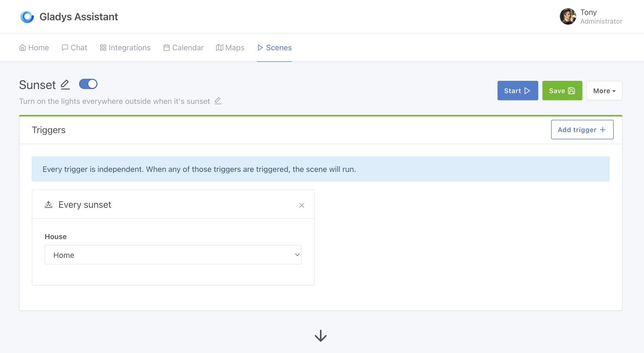This screenshot has height=353, width=644.
Task: Remove the Every sunset trigger
Action: tap(301, 205)
